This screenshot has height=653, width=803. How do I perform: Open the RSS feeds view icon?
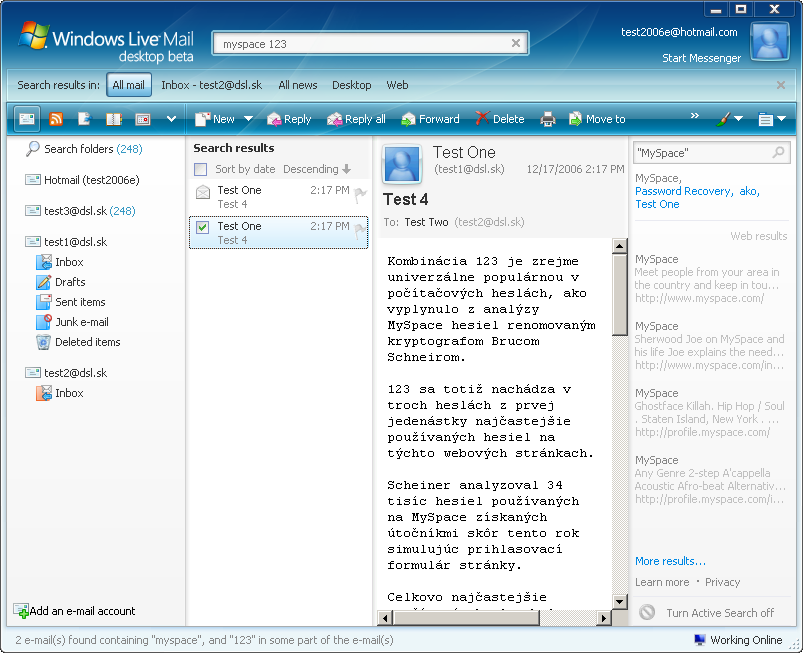(x=55, y=119)
